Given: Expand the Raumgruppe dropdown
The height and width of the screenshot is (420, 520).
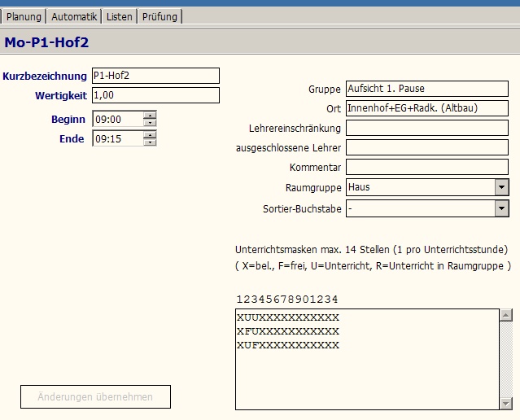Looking at the screenshot, I should 501,187.
